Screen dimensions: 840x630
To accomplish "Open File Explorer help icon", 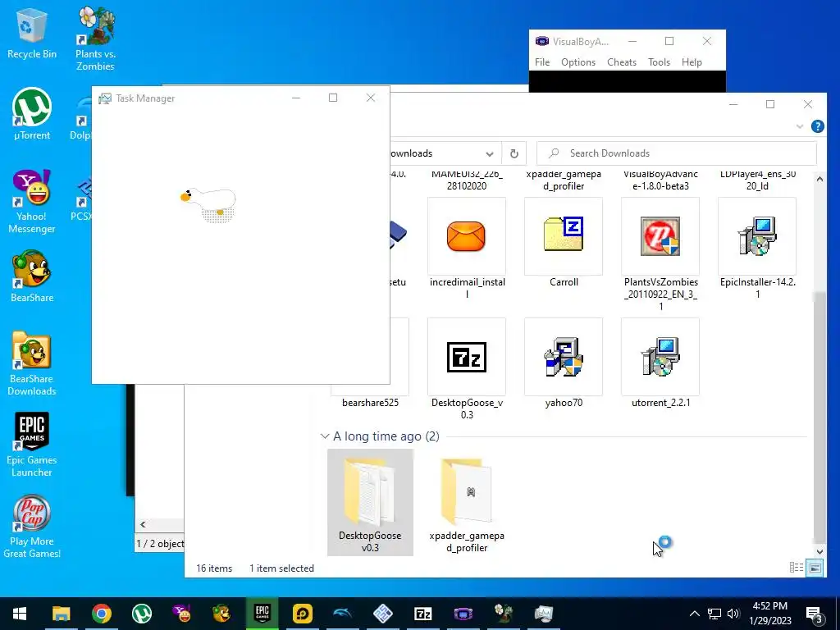I will pos(818,126).
